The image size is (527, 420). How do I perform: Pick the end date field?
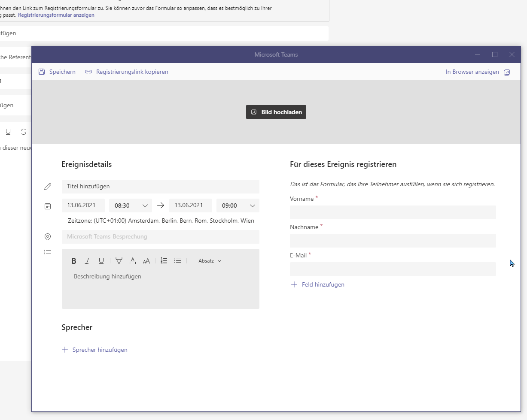tap(191, 205)
